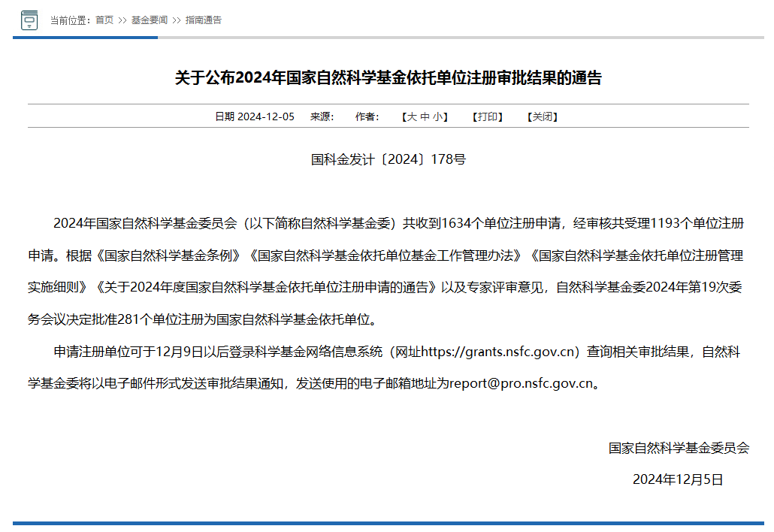Click the breadcrumb location icon
774x532 pixels.
(29, 20)
